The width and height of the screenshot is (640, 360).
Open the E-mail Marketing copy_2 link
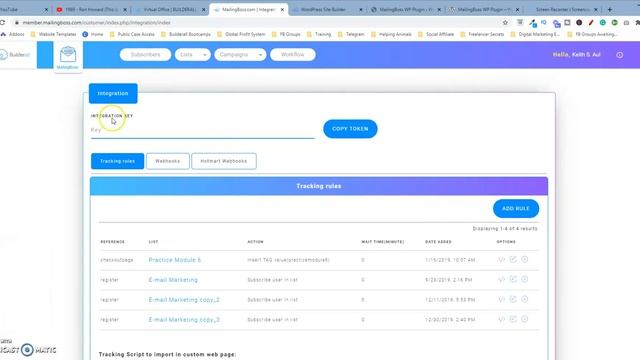coord(184,300)
